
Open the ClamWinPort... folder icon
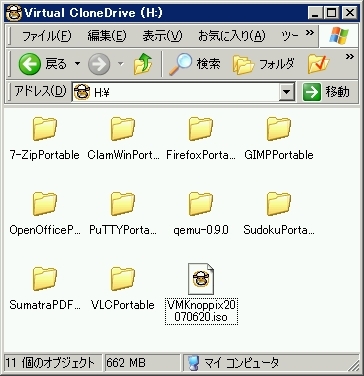pos(123,129)
